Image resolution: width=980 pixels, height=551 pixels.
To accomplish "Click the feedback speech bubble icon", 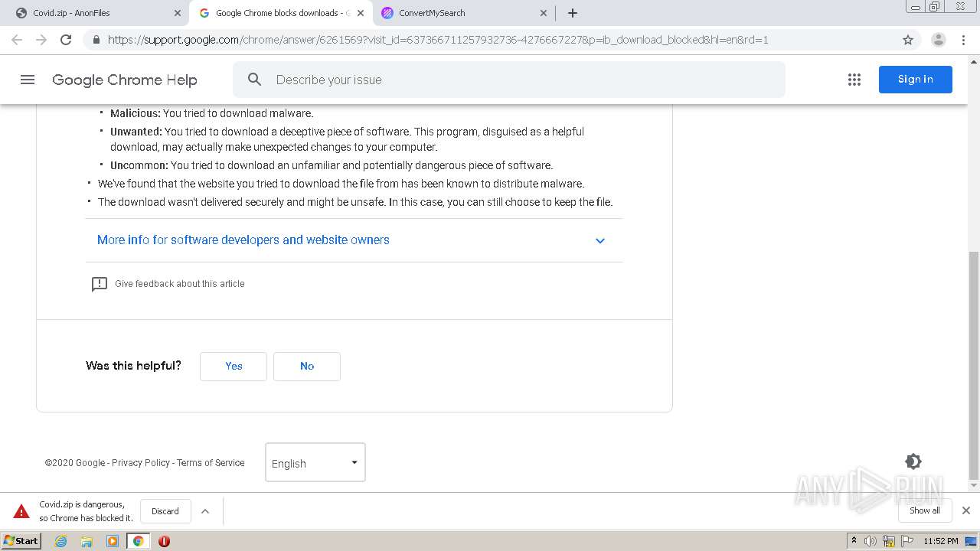I will tap(100, 284).
